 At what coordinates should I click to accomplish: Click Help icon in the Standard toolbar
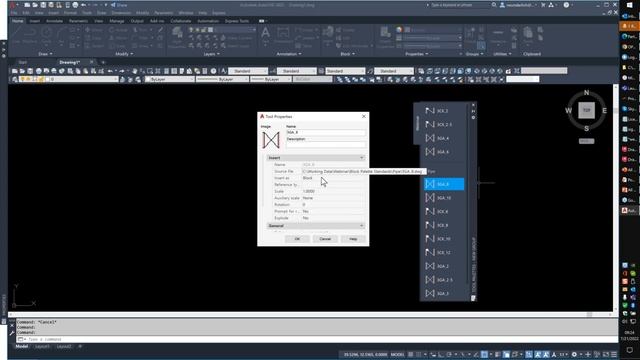[213, 71]
